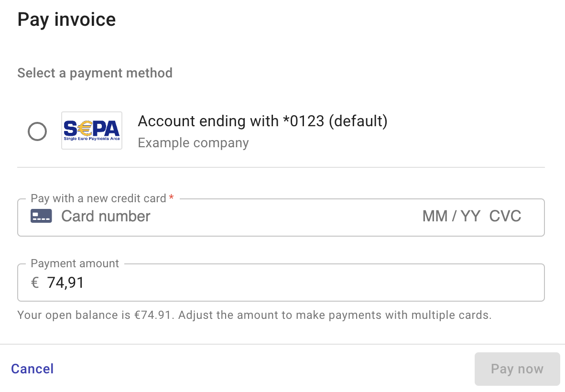Click the SEPA payment method logo
Screen dimensions: 565x392
[x=92, y=130]
